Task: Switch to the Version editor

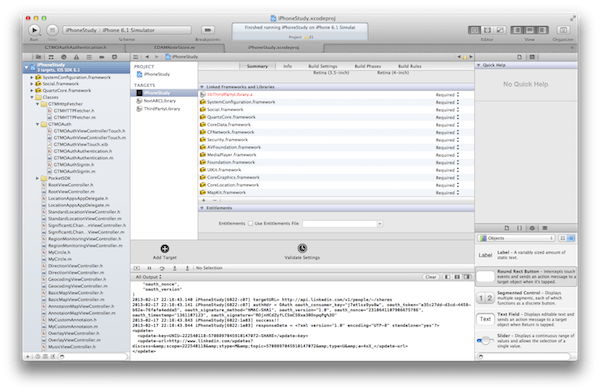Action: (500, 30)
